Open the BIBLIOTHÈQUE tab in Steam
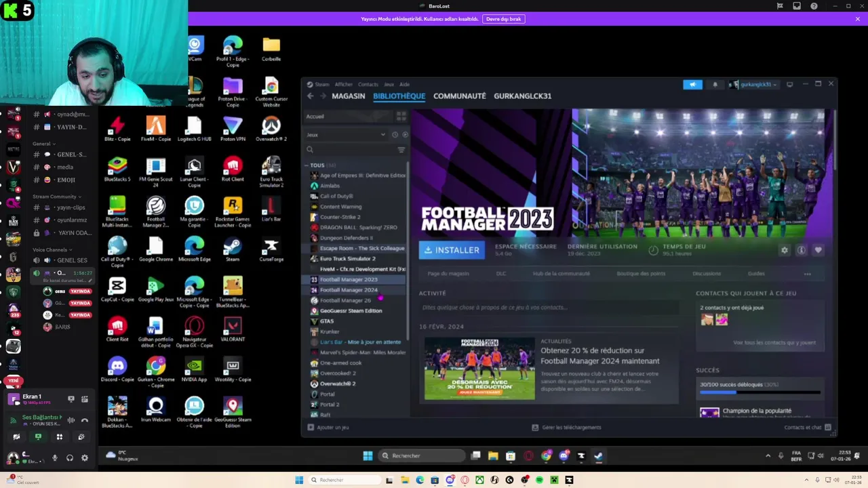 [x=399, y=96]
